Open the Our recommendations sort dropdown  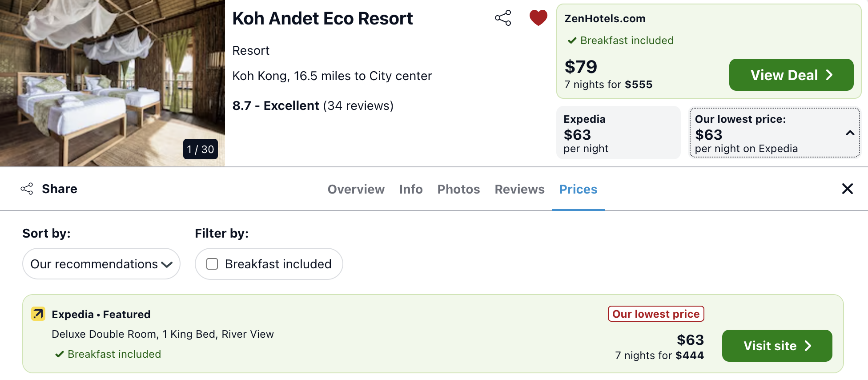[101, 264]
